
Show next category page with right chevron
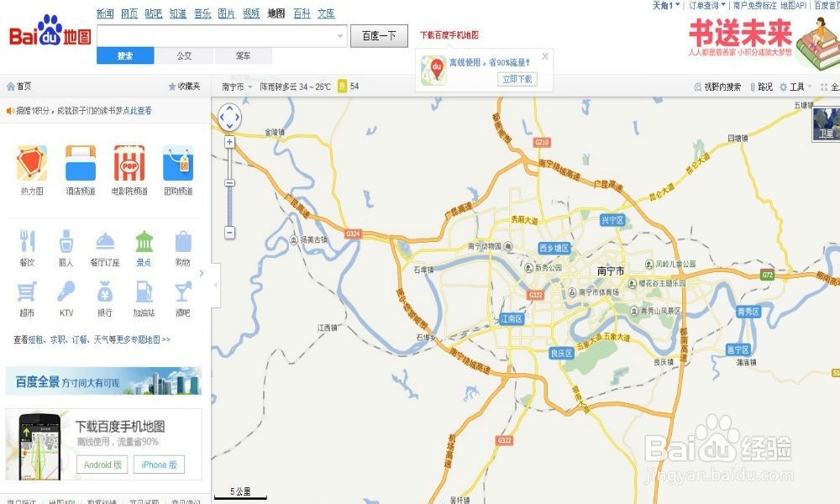click(x=202, y=273)
